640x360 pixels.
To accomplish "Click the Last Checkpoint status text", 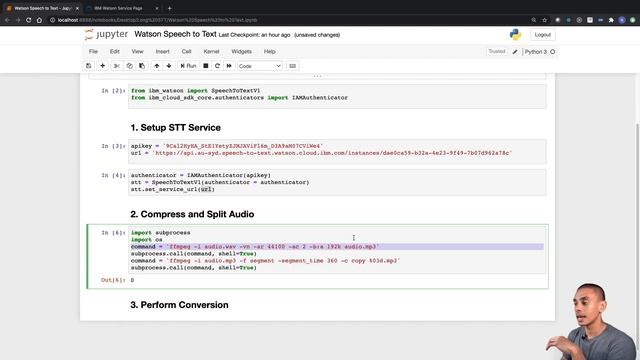I will click(254, 35).
